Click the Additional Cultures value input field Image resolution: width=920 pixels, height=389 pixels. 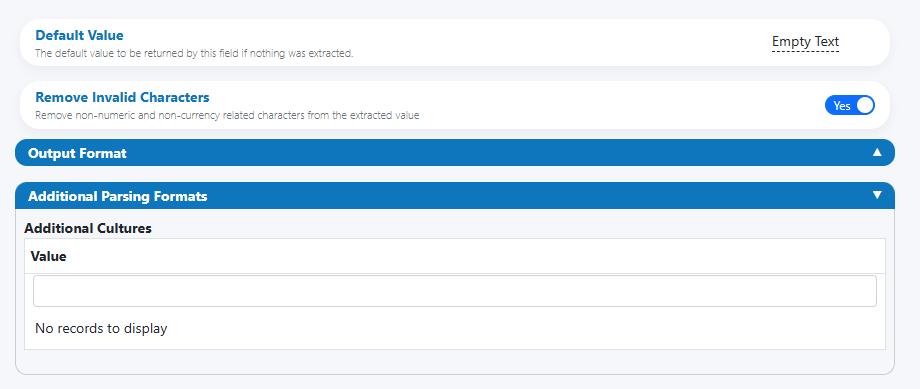tap(455, 291)
